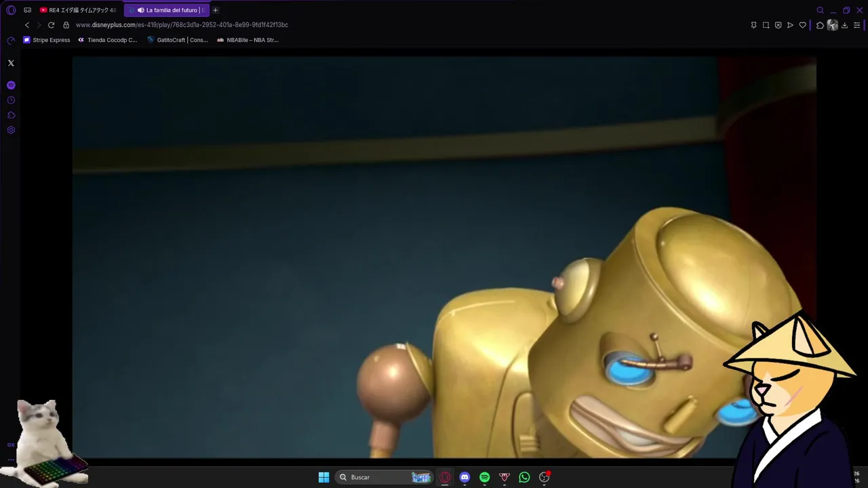Open taskbar app with red notification badge
Viewport: 868px width, 488px height.
[x=544, y=477]
